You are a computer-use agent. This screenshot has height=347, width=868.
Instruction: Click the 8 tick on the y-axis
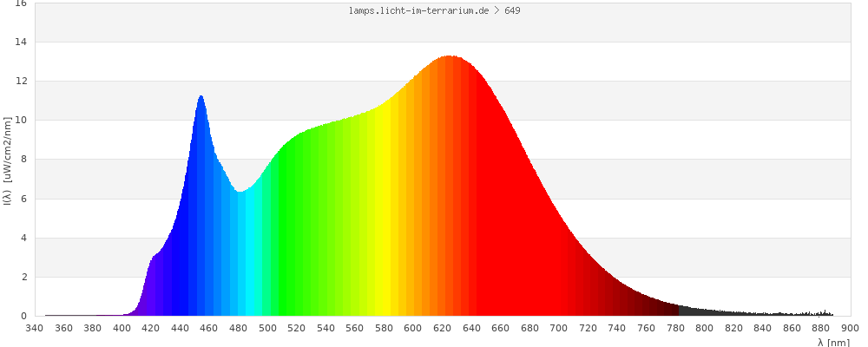pos(23,160)
